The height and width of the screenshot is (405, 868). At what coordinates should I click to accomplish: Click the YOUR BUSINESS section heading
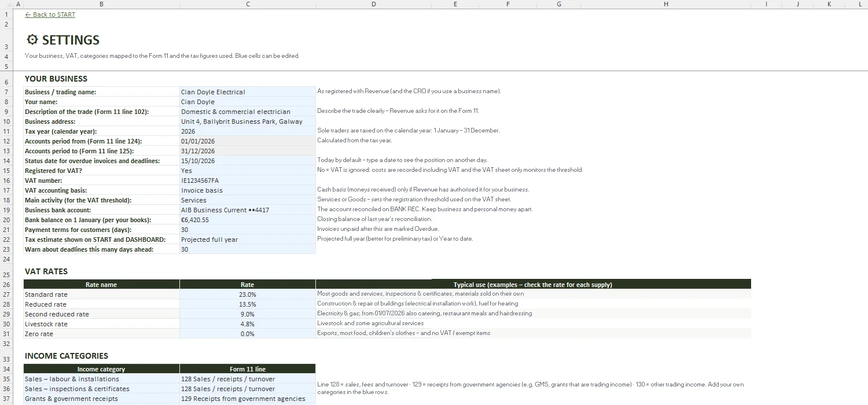click(56, 79)
